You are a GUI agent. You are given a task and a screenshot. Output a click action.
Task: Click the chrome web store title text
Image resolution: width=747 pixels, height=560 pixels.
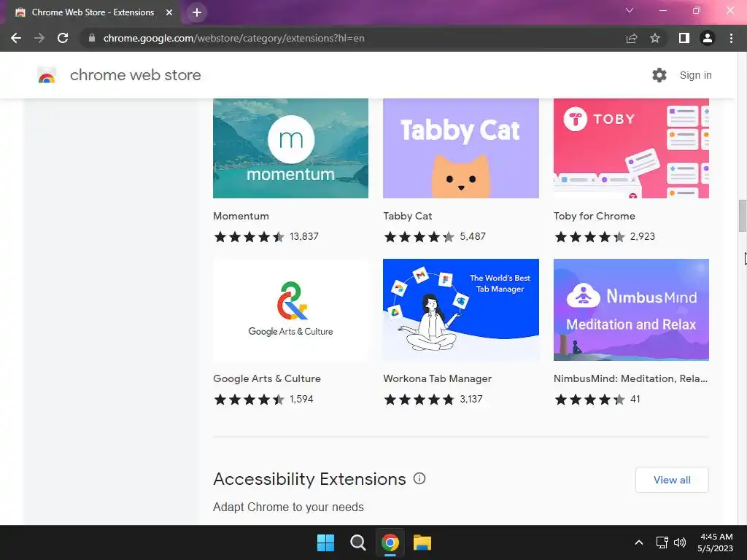click(x=135, y=75)
